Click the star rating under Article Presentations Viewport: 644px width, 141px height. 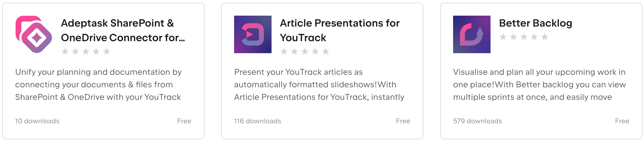[305, 52]
